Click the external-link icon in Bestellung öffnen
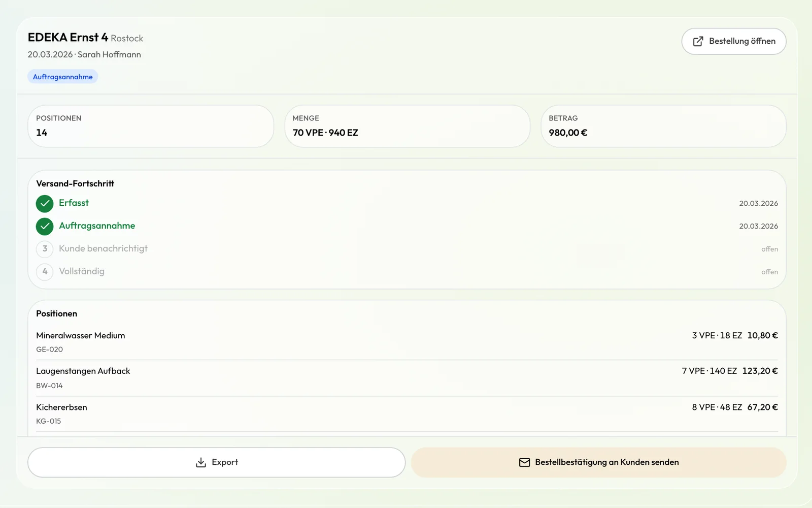The height and width of the screenshot is (508, 812). 698,41
